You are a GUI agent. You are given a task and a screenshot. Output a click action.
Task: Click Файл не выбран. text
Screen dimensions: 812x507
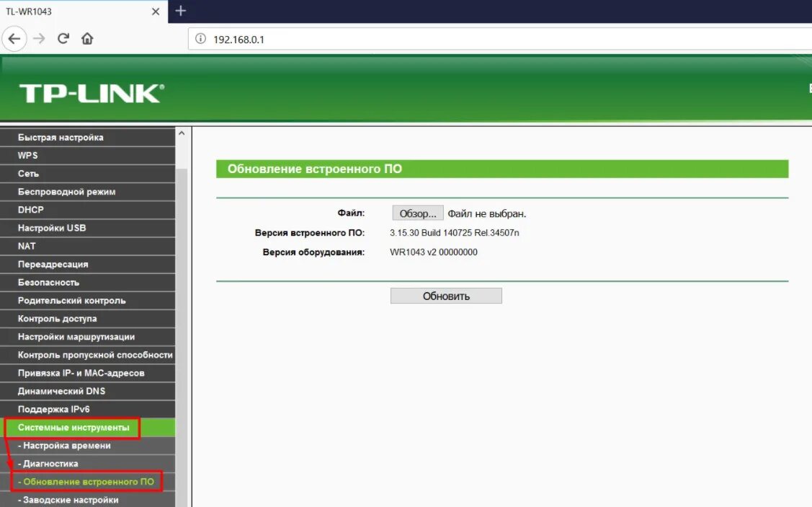pyautogui.click(x=487, y=213)
